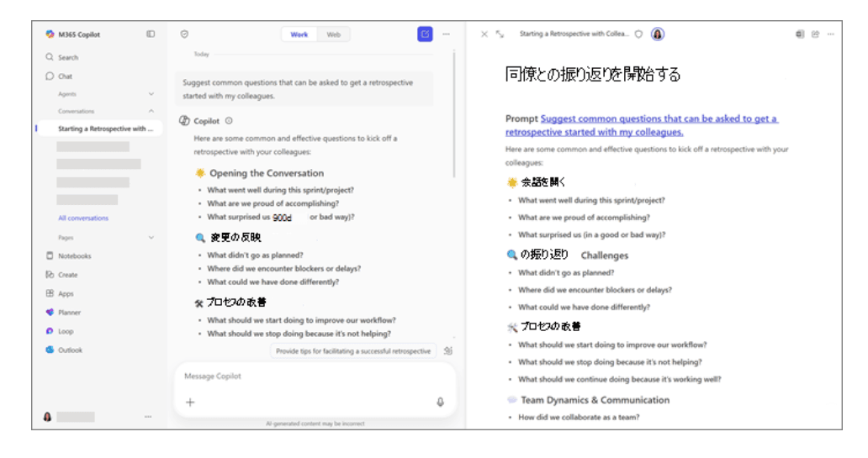Viewport: 868px width, 458px height.
Task: Open the All conversations link
Action: 83,218
